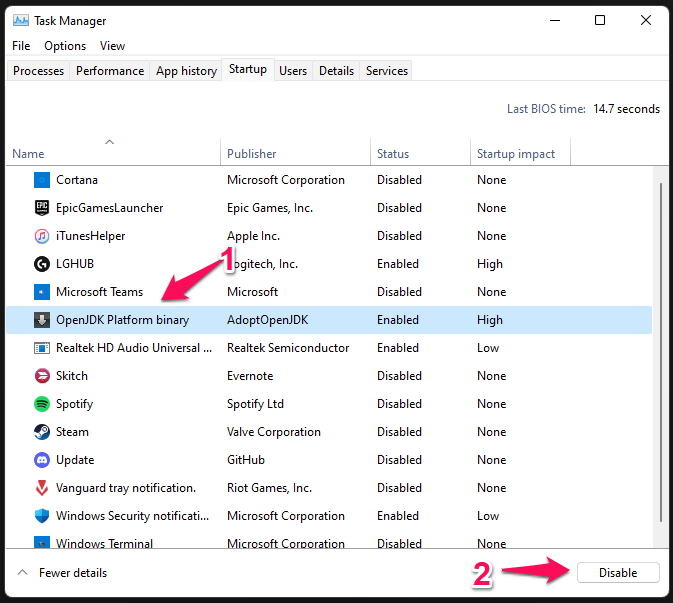Click the Steam startup entry icon
The height and width of the screenshot is (603, 673).
[x=42, y=432]
